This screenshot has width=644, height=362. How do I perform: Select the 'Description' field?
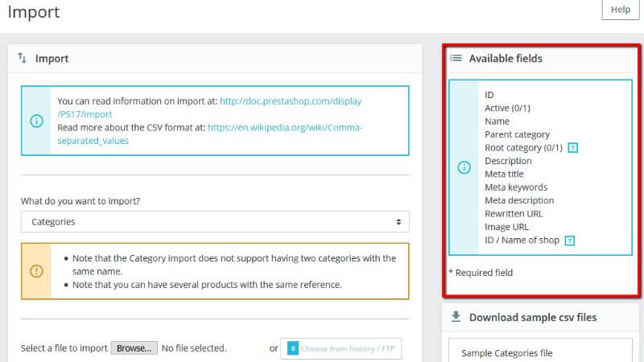[x=508, y=161]
